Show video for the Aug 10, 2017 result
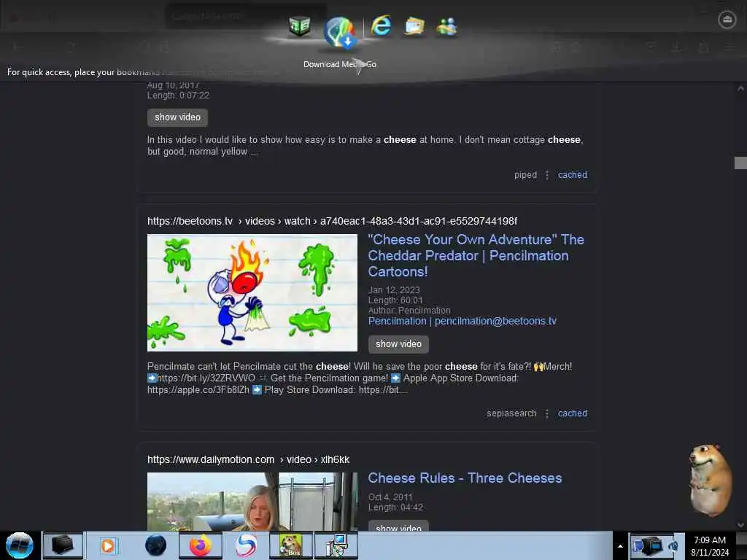Screen dimensions: 747x560 (177, 117)
